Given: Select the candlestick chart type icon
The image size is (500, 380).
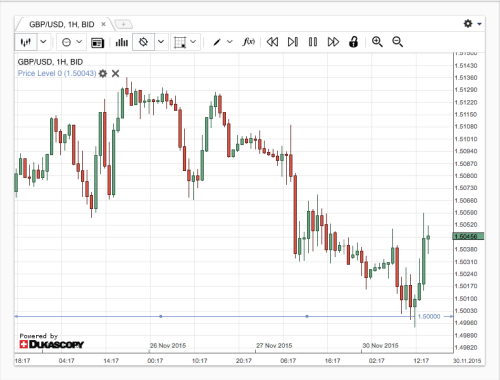Looking at the screenshot, I should pos(26,42).
